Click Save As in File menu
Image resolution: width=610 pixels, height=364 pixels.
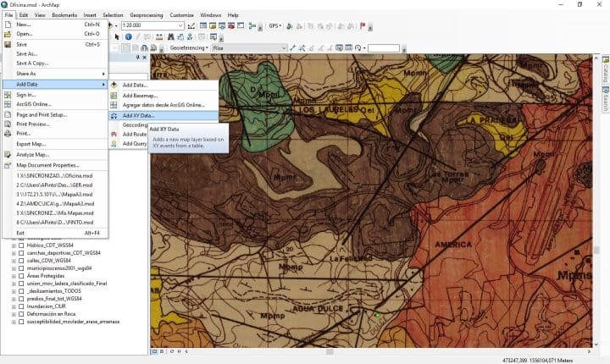pyautogui.click(x=55, y=53)
